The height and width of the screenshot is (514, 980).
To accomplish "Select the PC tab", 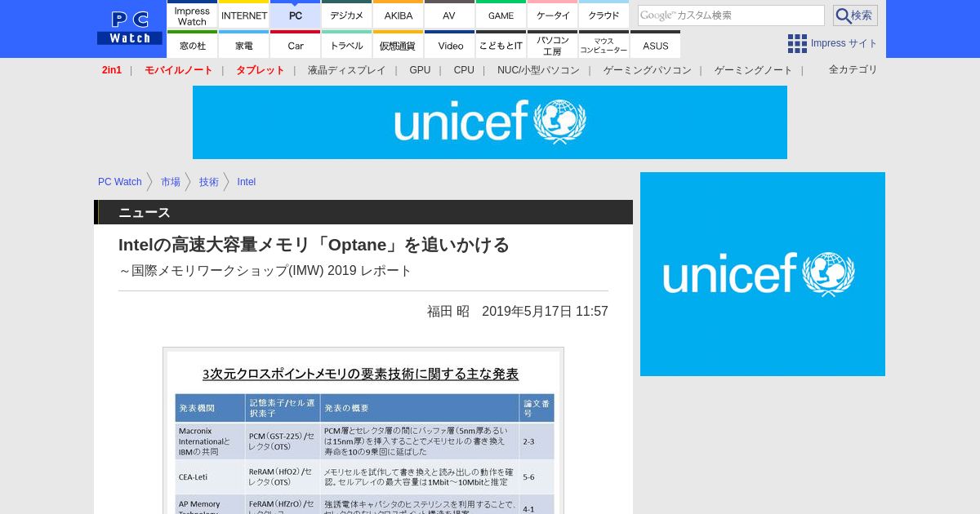I will pos(296,14).
